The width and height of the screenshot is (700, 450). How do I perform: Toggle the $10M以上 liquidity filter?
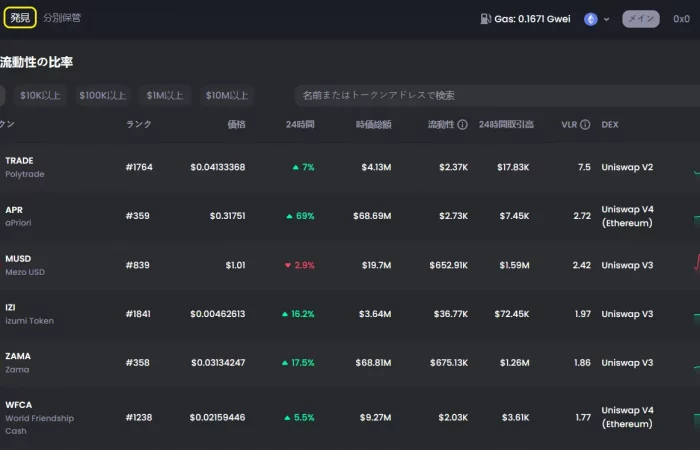(x=227, y=95)
